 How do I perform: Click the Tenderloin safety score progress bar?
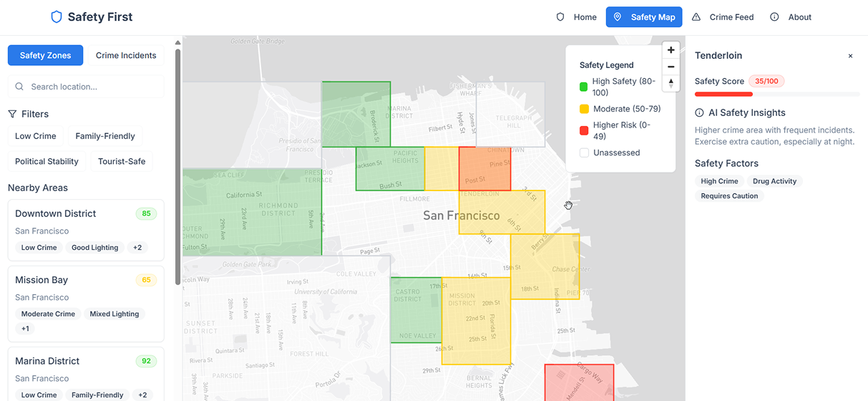pyautogui.click(x=777, y=95)
